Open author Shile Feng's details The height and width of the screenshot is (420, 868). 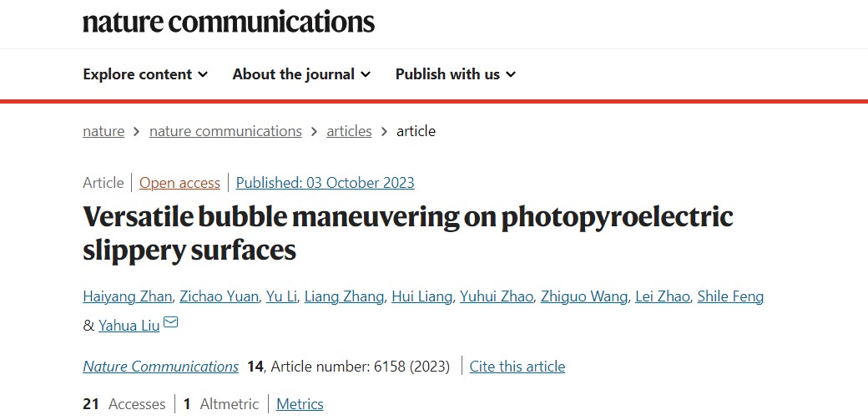point(730,296)
